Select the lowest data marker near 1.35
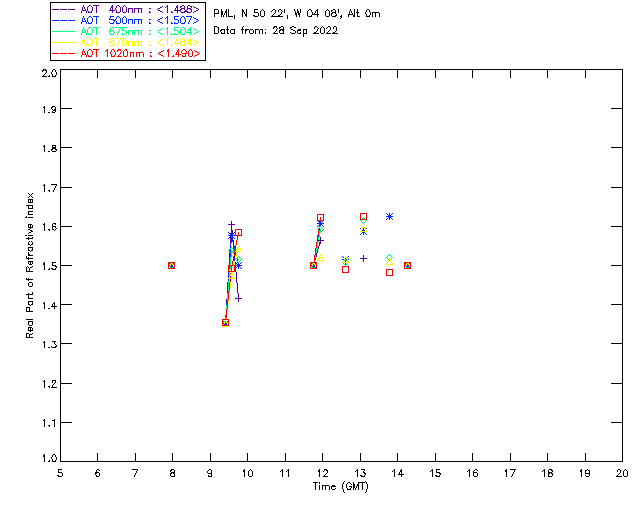This screenshot has height=512, width=640. pos(225,323)
